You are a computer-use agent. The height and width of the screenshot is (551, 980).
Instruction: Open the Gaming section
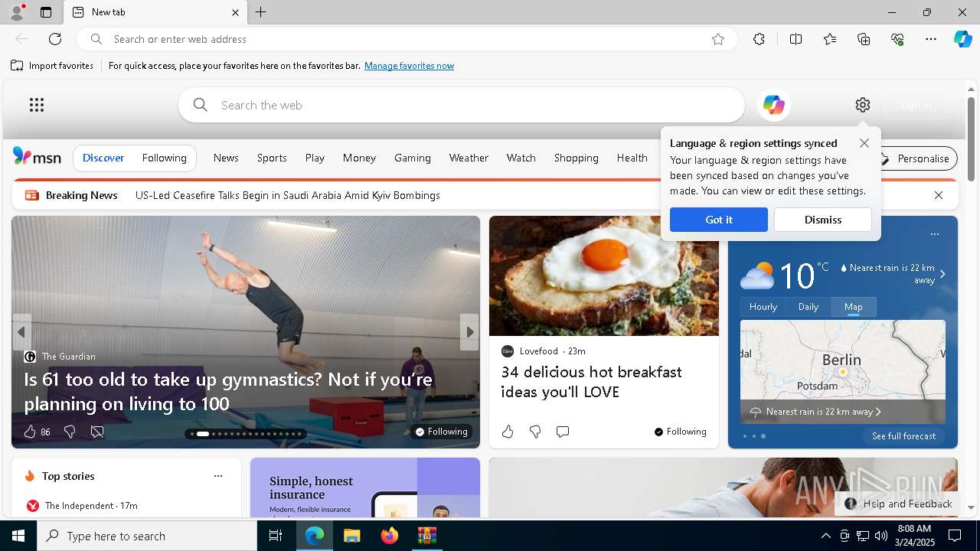[412, 158]
